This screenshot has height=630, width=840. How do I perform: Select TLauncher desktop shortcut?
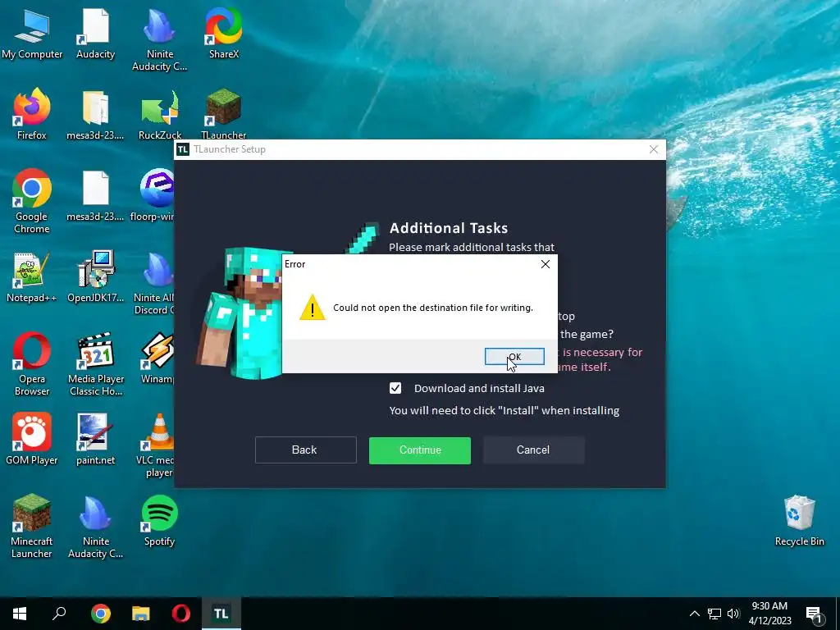[x=224, y=115]
